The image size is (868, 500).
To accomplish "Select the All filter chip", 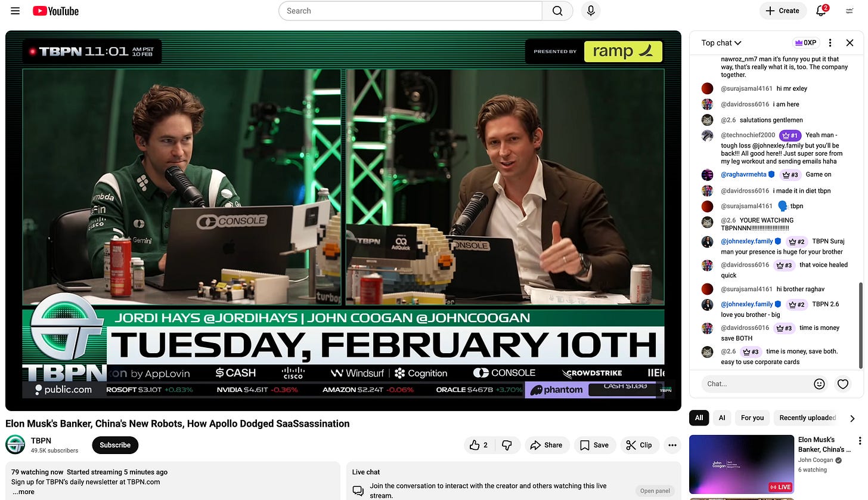I will [x=699, y=418].
